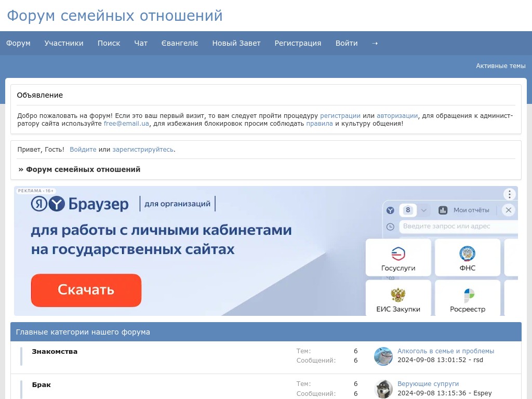Follow the авторизации link in the announcement
Viewport: 532px width, 399px height.
(x=397, y=116)
